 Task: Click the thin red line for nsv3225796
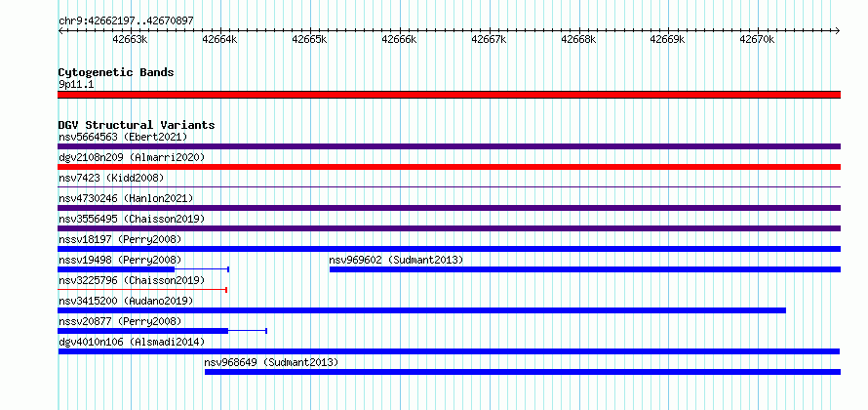pos(142,290)
